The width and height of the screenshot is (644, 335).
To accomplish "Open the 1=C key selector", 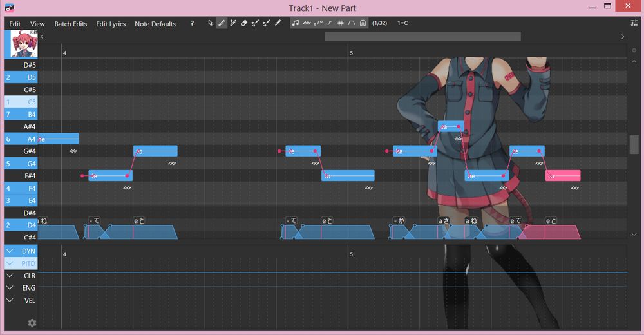I will click(x=402, y=23).
